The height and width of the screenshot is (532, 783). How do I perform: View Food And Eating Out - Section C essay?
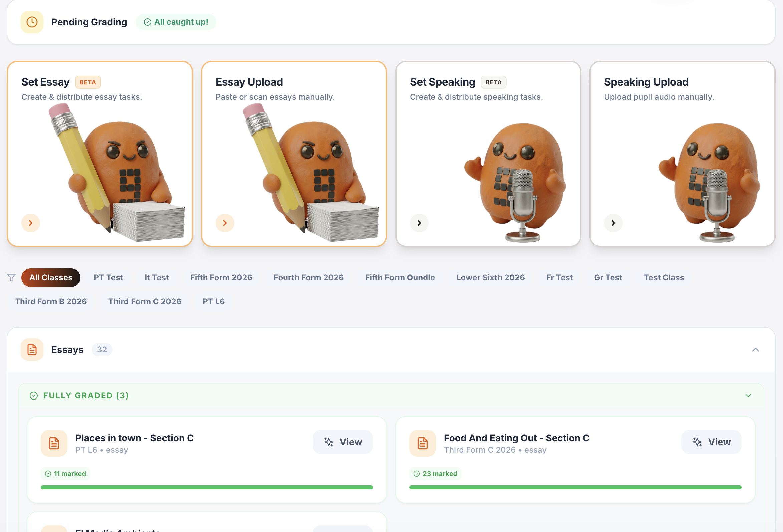pos(711,442)
